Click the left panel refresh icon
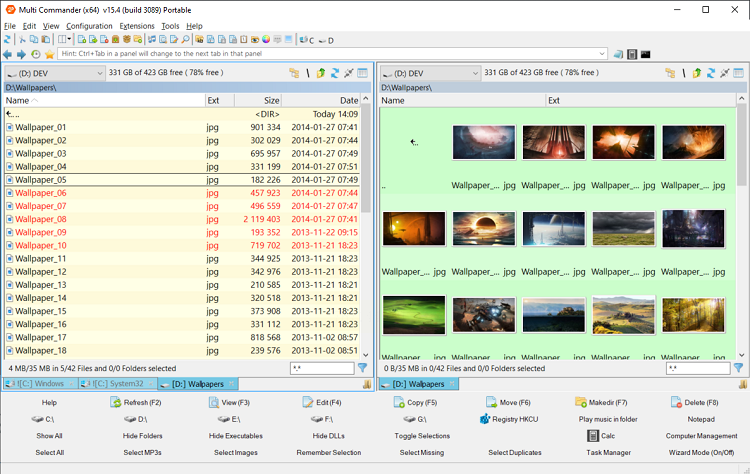 [x=335, y=73]
